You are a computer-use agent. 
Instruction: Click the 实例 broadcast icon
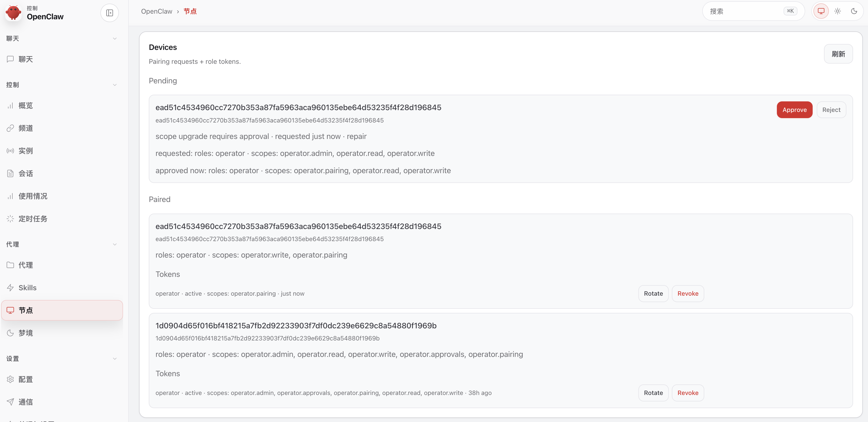pos(11,151)
